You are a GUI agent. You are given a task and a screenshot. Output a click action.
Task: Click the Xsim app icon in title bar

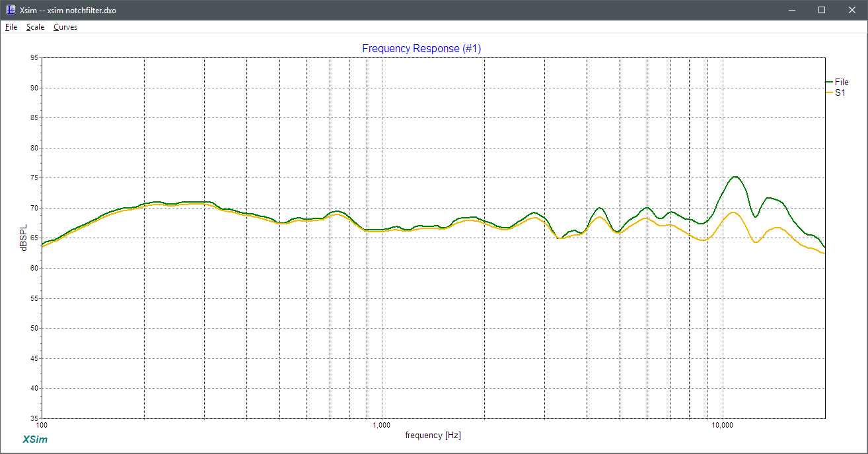point(11,10)
